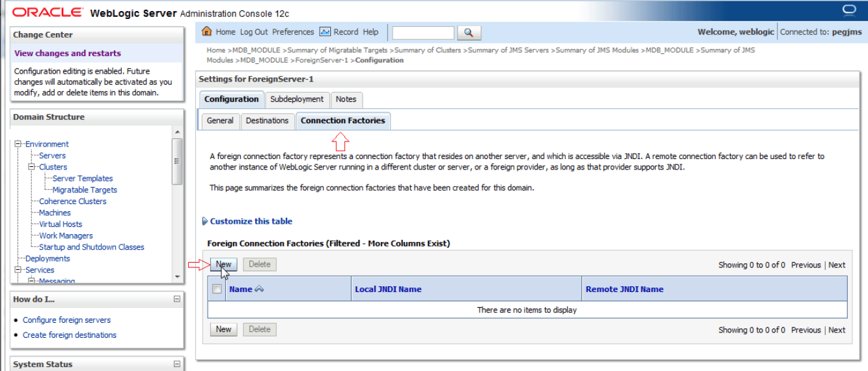868x371 pixels.
Task: Collapse the System Status panel
Action: (x=176, y=364)
